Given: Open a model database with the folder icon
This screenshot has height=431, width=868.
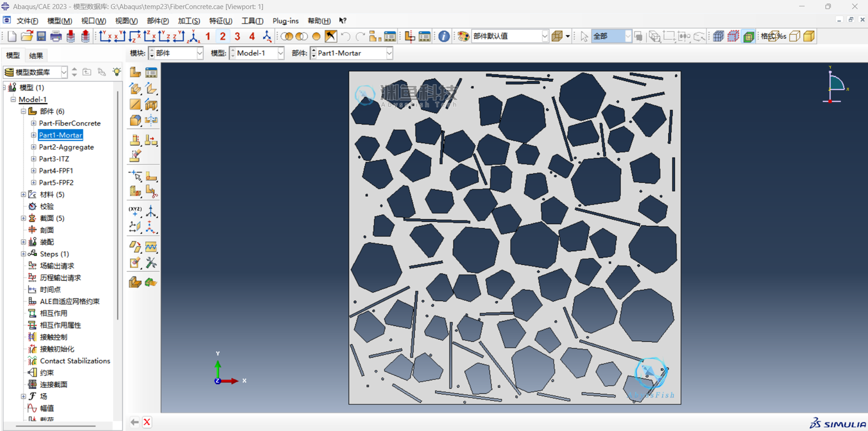Looking at the screenshot, I should click(x=26, y=36).
